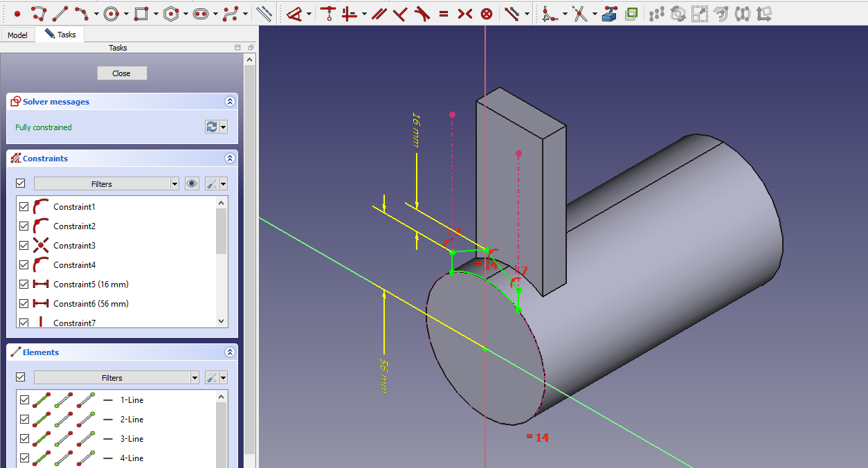Switch to the Tasks tab

point(60,35)
